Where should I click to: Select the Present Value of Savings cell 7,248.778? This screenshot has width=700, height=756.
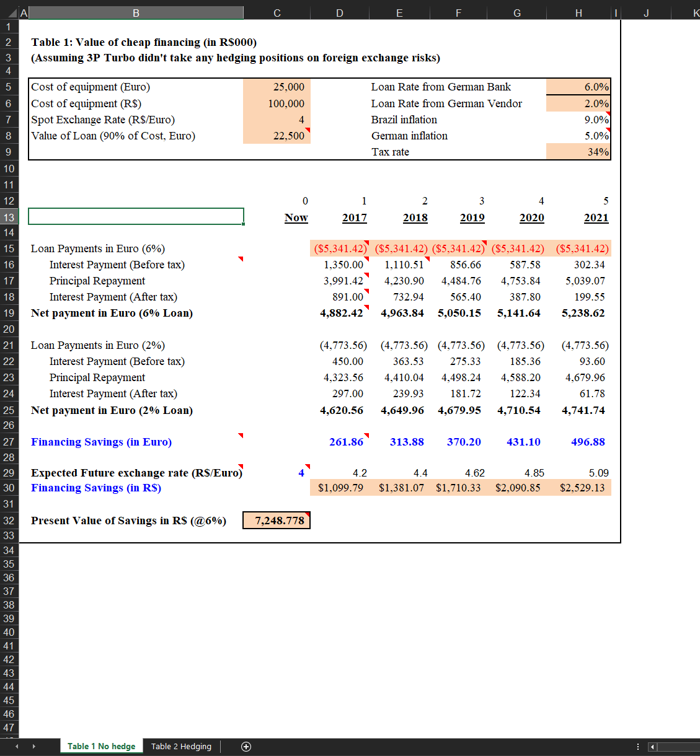(x=277, y=521)
